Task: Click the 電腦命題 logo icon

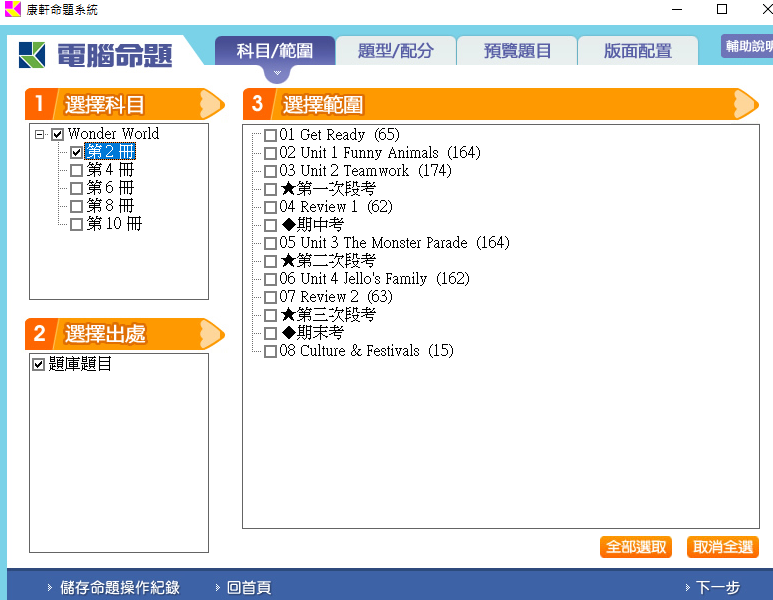Action: click(32, 54)
